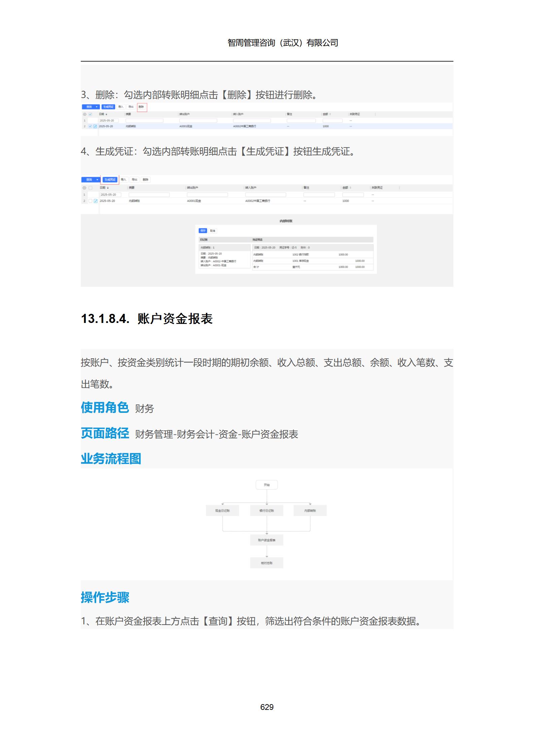This screenshot has width=534, height=756.
Task: Open the 查询 dropdown arrow in the 生成凭证 step toolbar
Action: pyautogui.click(x=98, y=180)
